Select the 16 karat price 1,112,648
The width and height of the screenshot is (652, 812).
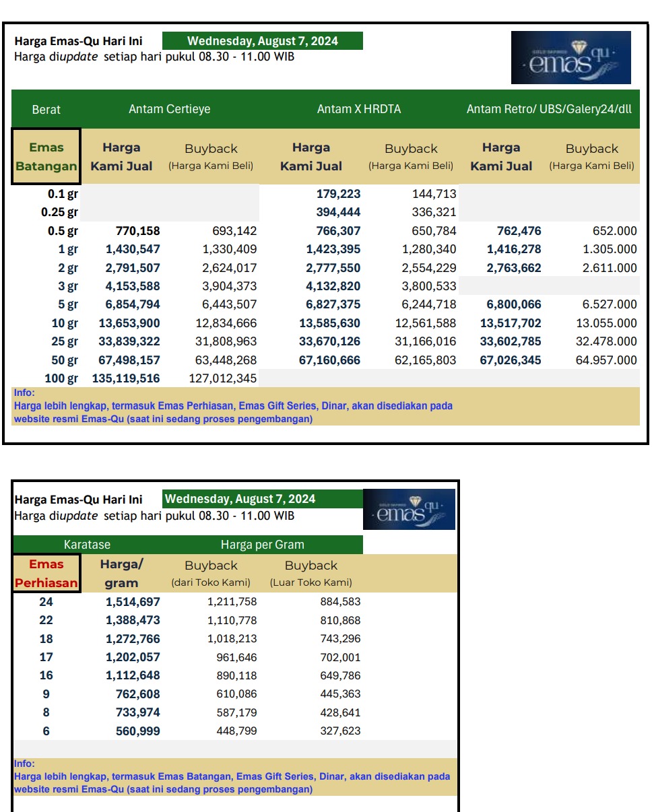133,675
